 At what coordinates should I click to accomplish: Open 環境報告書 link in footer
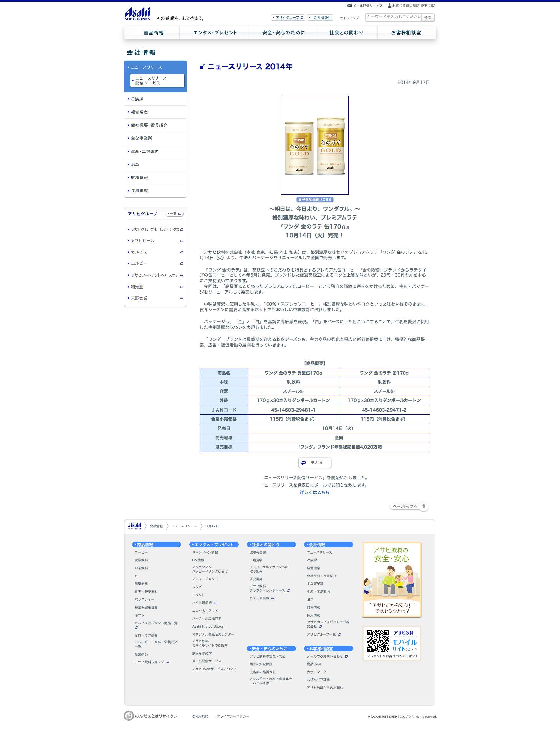258,553
